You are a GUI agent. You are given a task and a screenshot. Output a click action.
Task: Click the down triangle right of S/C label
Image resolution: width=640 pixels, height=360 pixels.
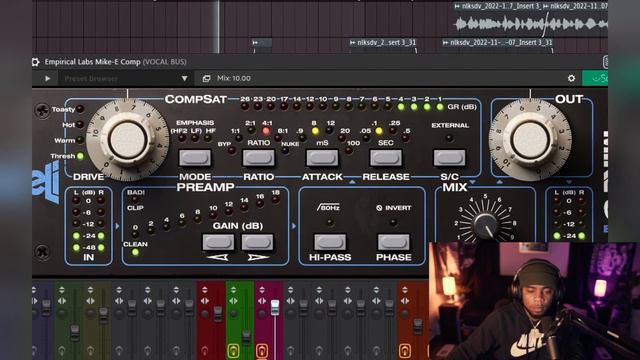click(473, 182)
